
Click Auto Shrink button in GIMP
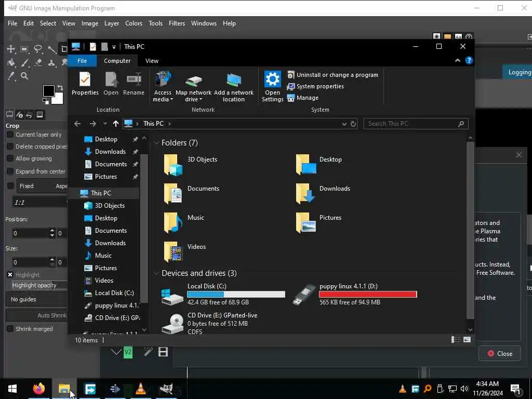(x=37, y=315)
